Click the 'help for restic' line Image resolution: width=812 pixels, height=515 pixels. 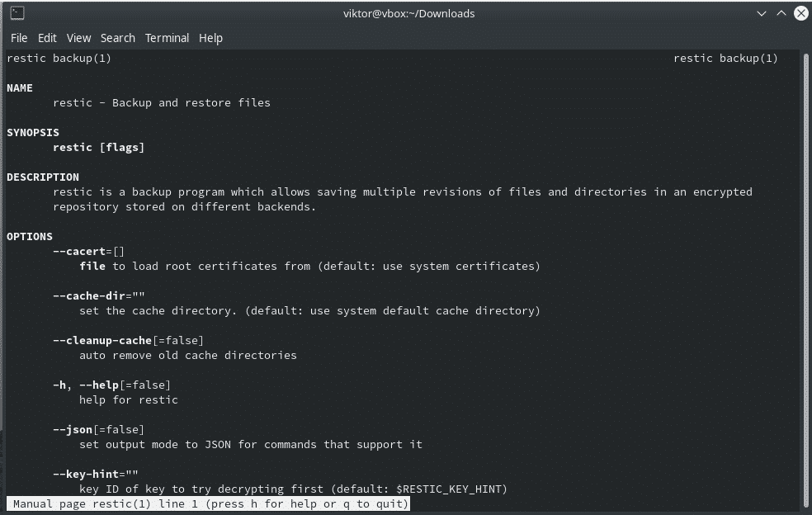click(x=129, y=400)
